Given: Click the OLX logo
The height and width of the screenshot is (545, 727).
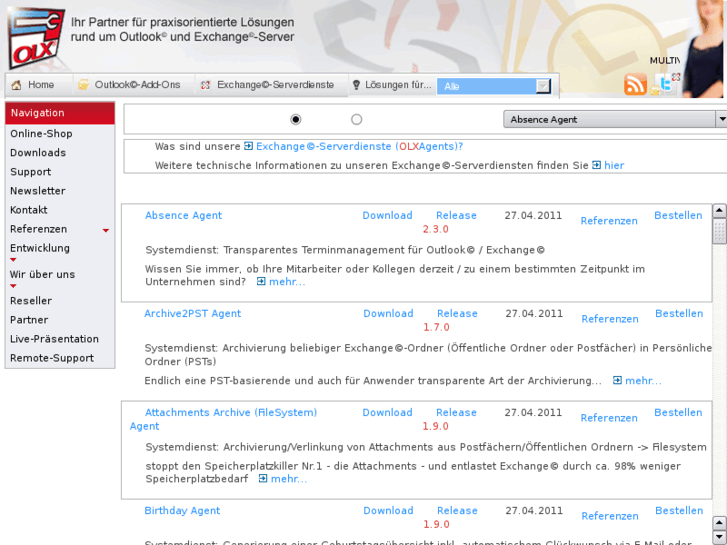Looking at the screenshot, I should 36,38.
